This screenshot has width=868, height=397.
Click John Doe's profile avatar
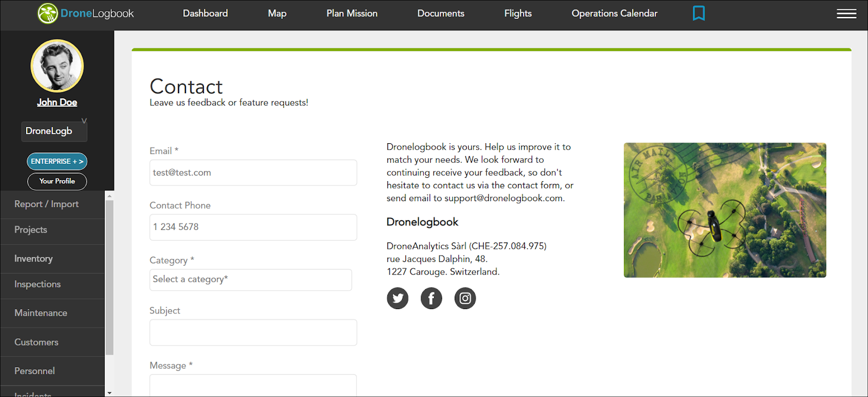[57, 66]
